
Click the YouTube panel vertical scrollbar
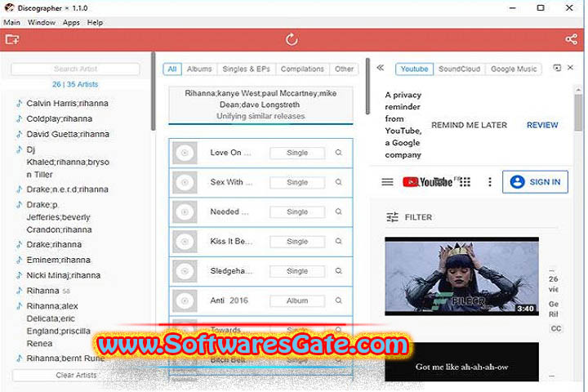pyautogui.click(x=578, y=113)
